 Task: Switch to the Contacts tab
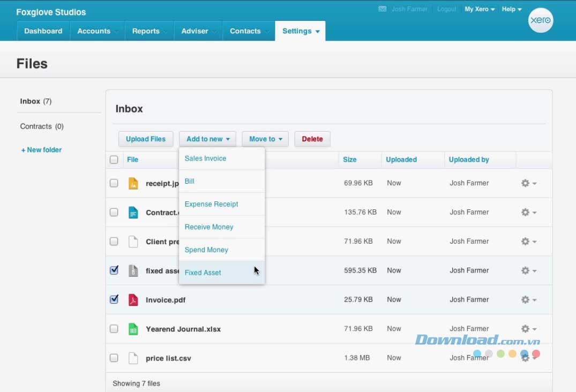245,31
